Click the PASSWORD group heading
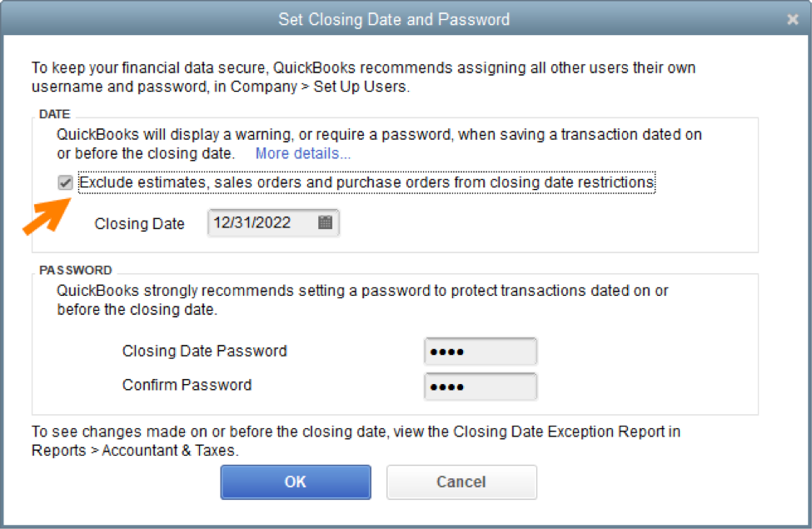The height and width of the screenshot is (529, 812). click(x=76, y=270)
